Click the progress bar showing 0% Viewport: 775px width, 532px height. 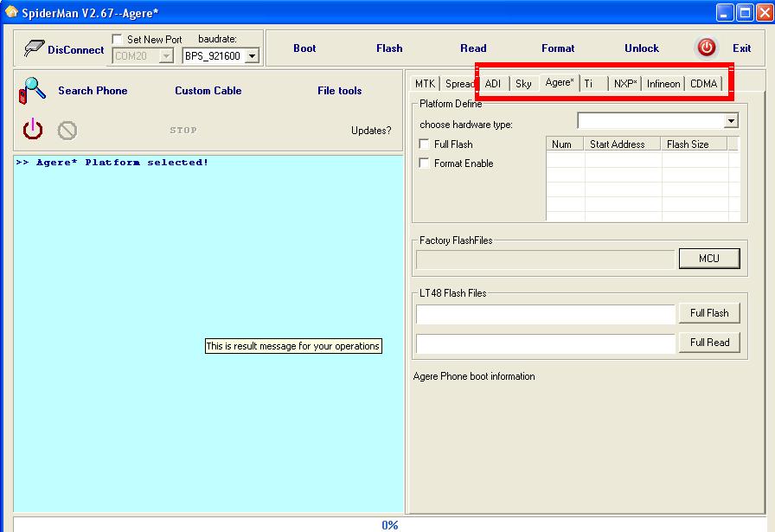point(389,525)
